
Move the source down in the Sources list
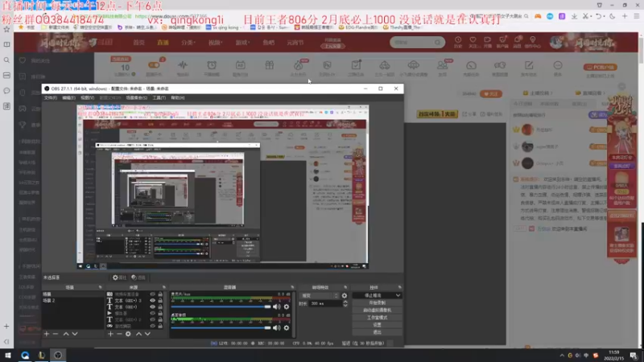click(147, 334)
